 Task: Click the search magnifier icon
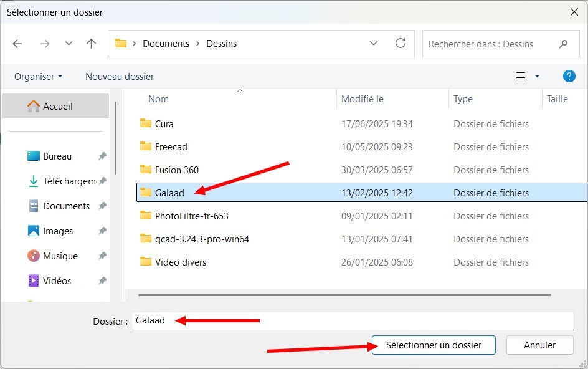[564, 44]
